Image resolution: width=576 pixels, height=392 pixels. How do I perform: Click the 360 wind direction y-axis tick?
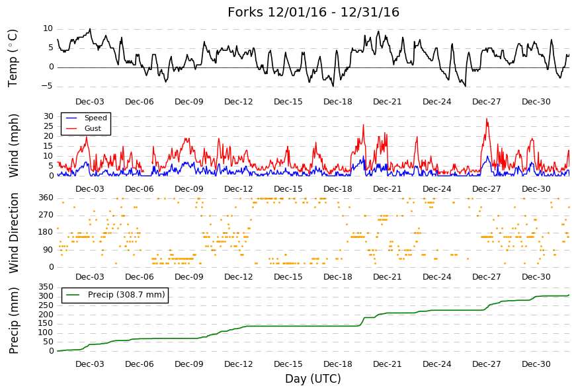tap(46, 198)
